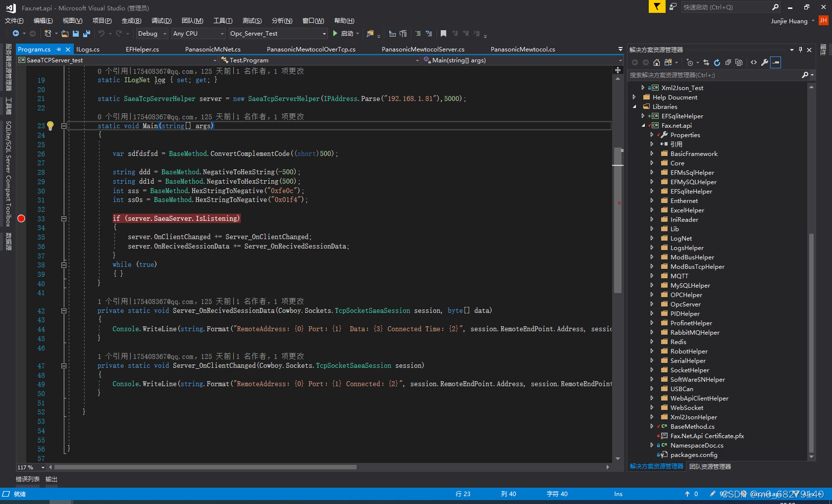Collapse the Main method code block

tap(63, 126)
